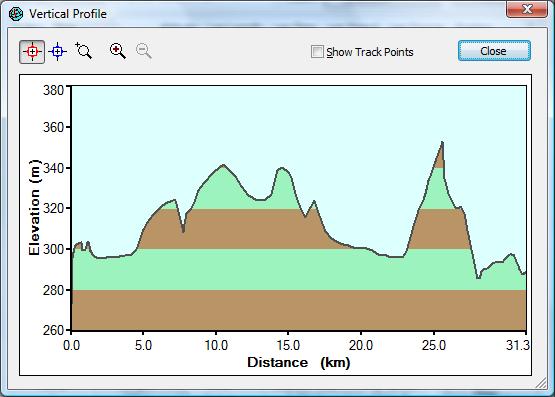Select the red crosshair cursor tool

click(x=32, y=52)
